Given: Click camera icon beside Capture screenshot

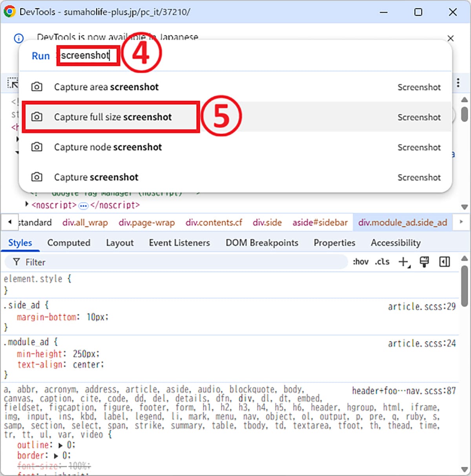Looking at the screenshot, I should [x=37, y=177].
